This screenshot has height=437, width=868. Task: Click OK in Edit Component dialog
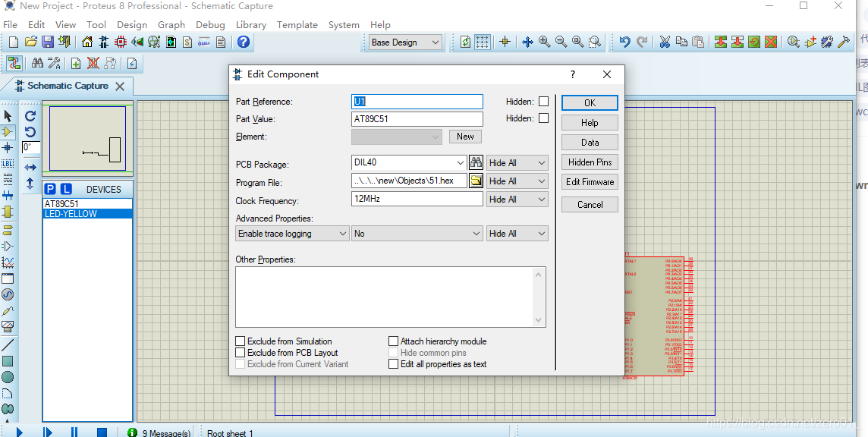(590, 103)
